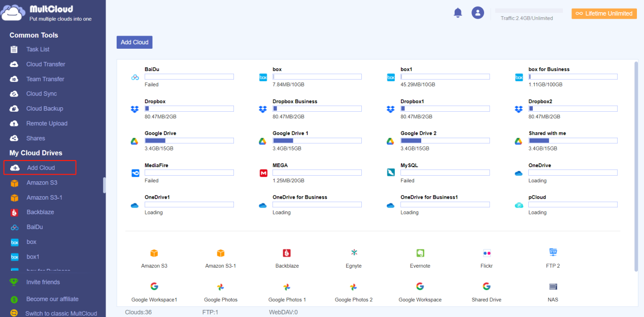
Task: Open the NAS icon
Action: click(553, 287)
